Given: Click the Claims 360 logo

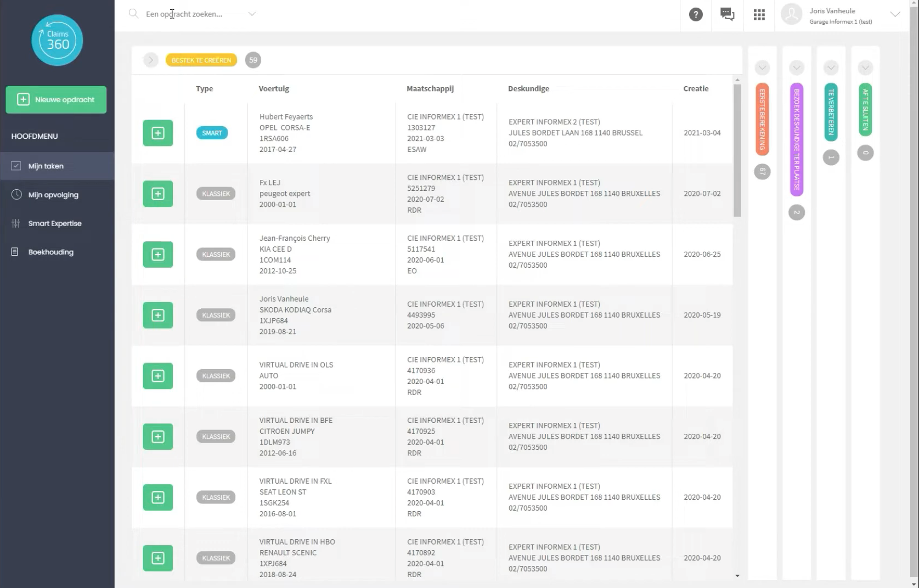Looking at the screenshot, I should 57,40.
